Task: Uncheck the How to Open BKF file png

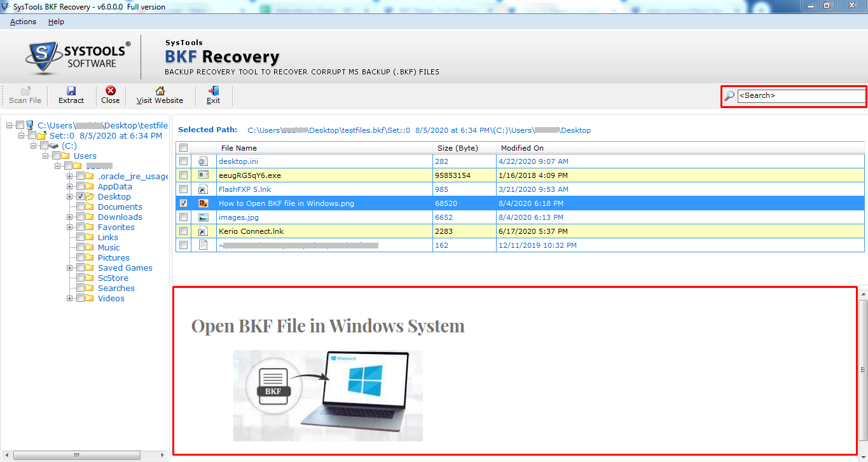Action: coord(184,203)
